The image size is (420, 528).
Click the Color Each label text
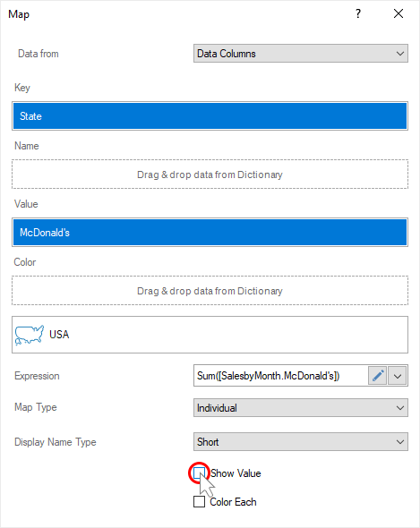(x=233, y=502)
